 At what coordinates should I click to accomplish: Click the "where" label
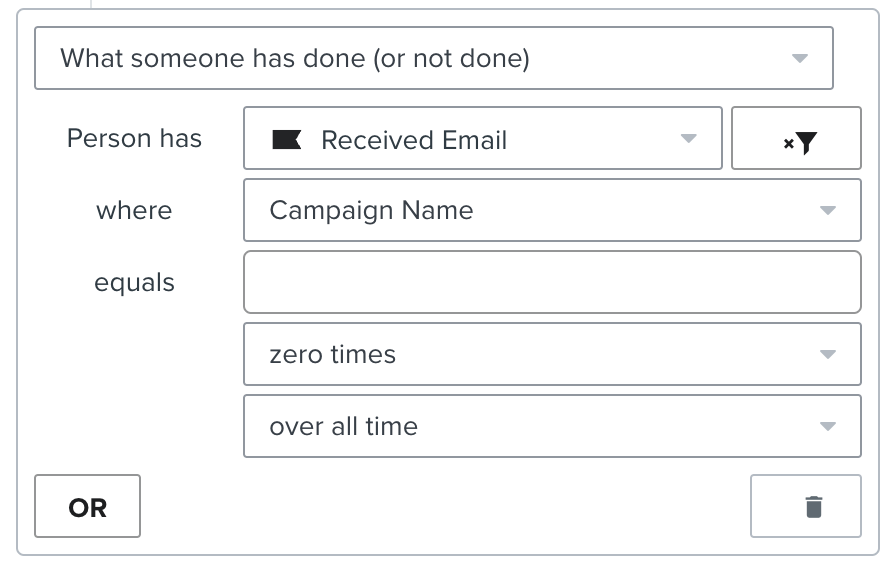[x=134, y=211]
